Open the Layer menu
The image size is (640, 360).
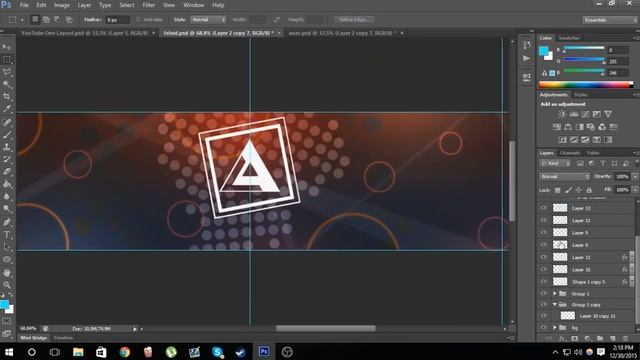[84, 5]
